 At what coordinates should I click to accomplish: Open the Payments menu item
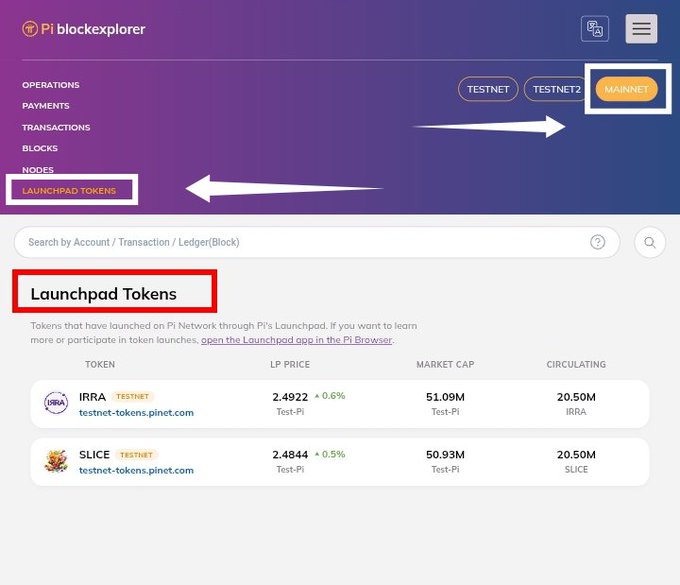pyautogui.click(x=46, y=106)
